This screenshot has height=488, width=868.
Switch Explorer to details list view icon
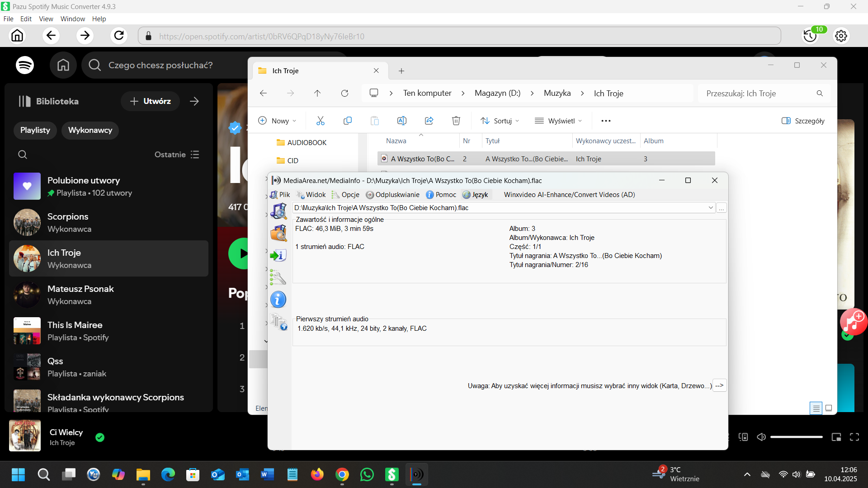coord(816,408)
